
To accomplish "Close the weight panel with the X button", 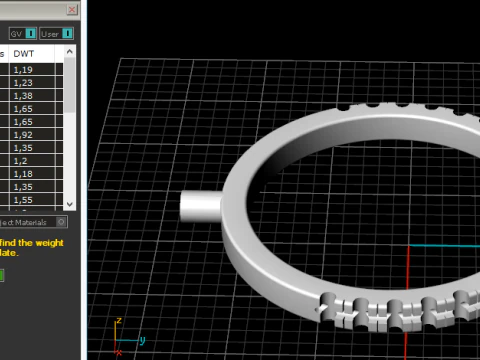I will [72, 10].
